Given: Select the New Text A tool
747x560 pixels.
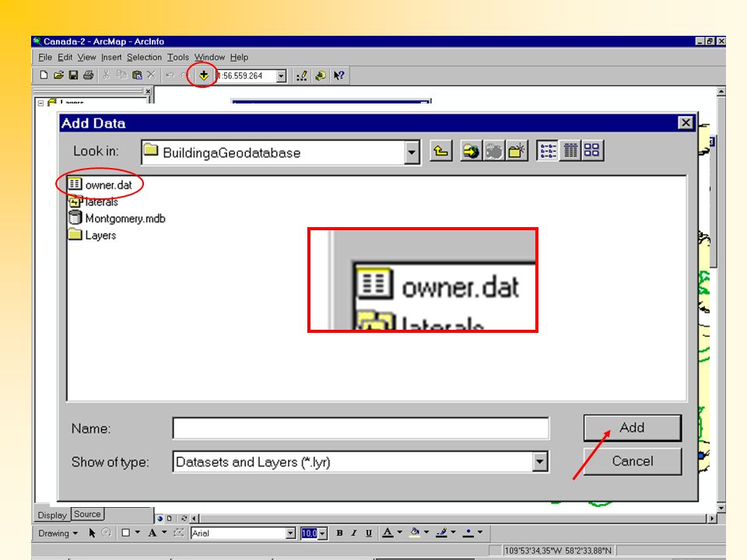Looking at the screenshot, I should tap(153, 533).
